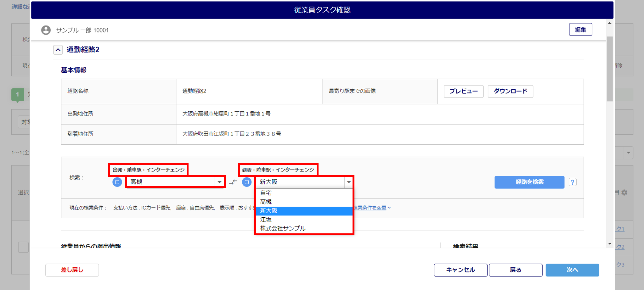This screenshot has width=644, height=290.
Task: Click the departure address 大阪府高槻市紺屋町 text
Action: (x=226, y=114)
